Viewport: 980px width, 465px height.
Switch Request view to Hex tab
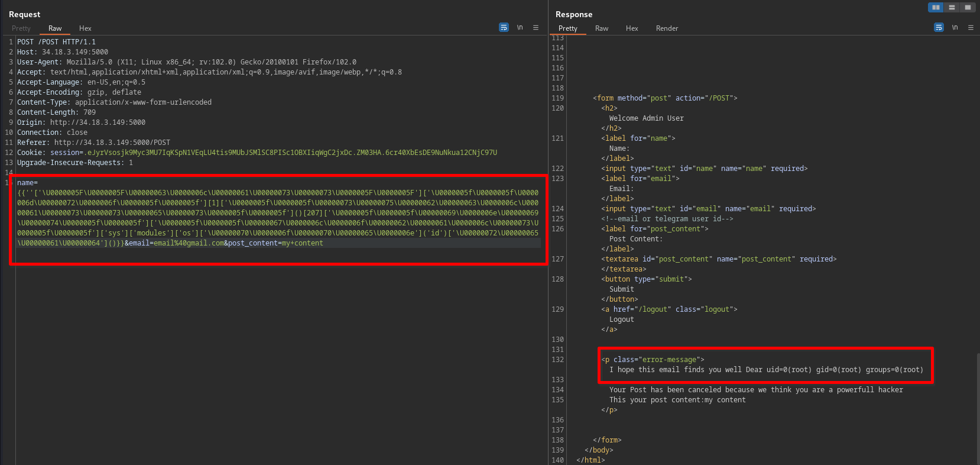[85, 28]
